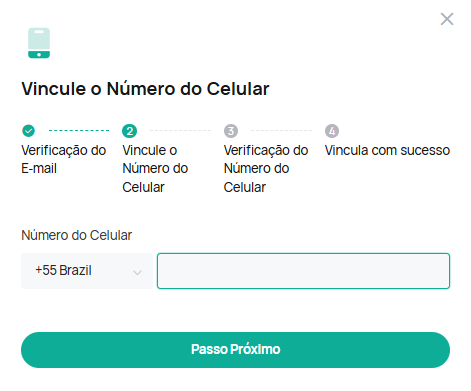Click dashed line between steps 3 and 4

281,130
